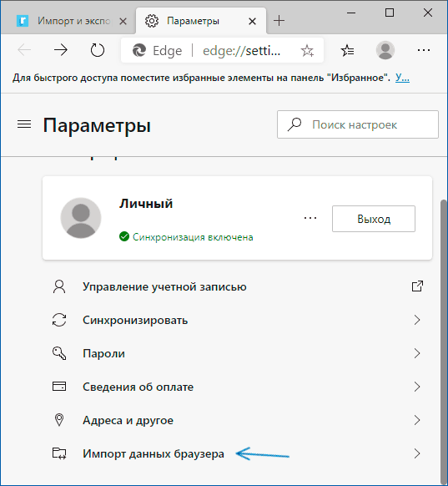448x486 pixels.
Task: Expand the Синхронизировать chevron
Action: pyautogui.click(x=417, y=320)
